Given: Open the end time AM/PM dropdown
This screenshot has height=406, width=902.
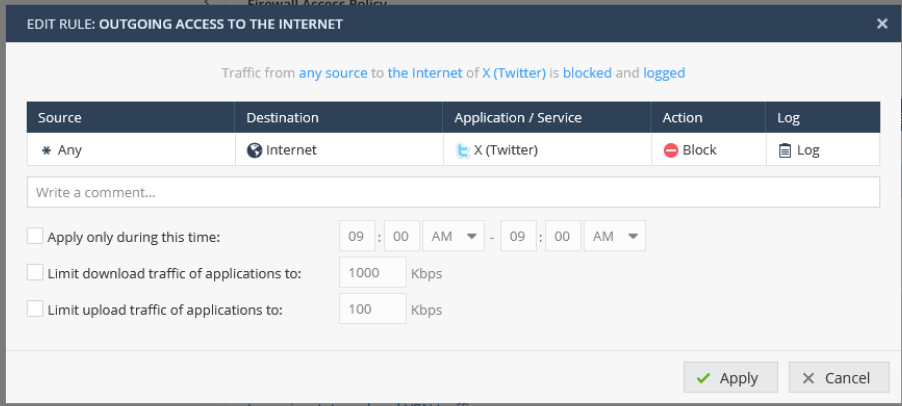Looking at the screenshot, I should tap(614, 237).
